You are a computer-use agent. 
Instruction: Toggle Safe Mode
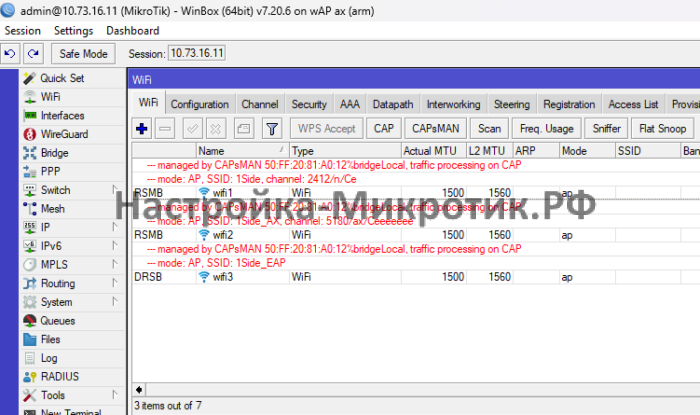83,54
